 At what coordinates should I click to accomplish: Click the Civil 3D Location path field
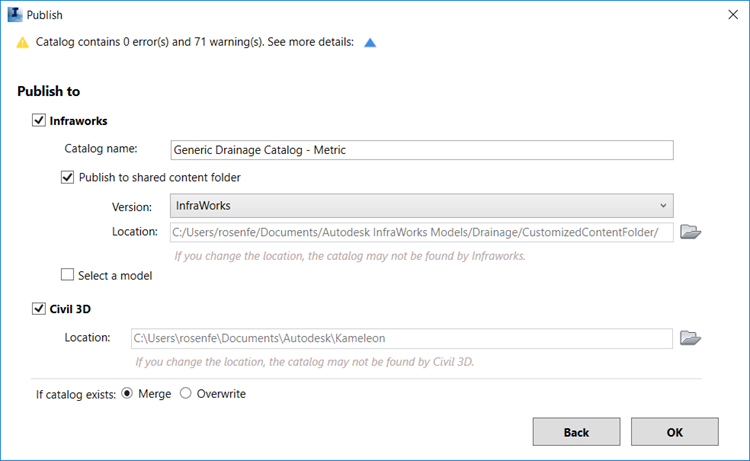point(401,338)
